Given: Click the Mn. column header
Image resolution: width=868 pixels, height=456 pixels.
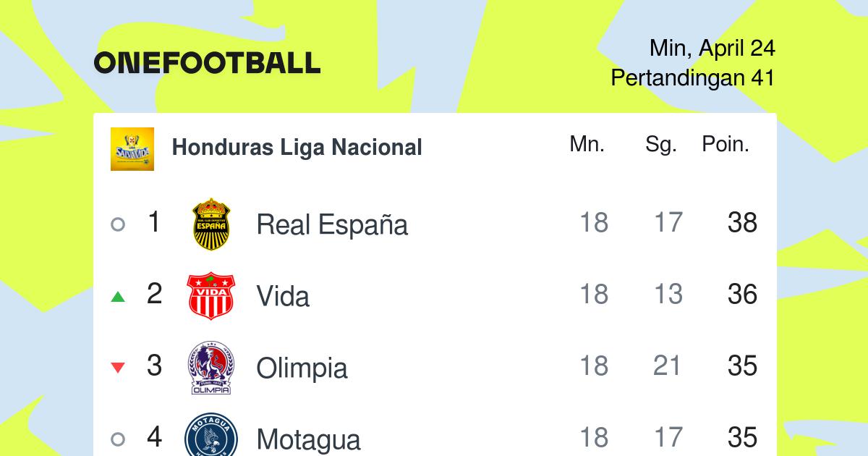Looking at the screenshot, I should click(587, 144).
